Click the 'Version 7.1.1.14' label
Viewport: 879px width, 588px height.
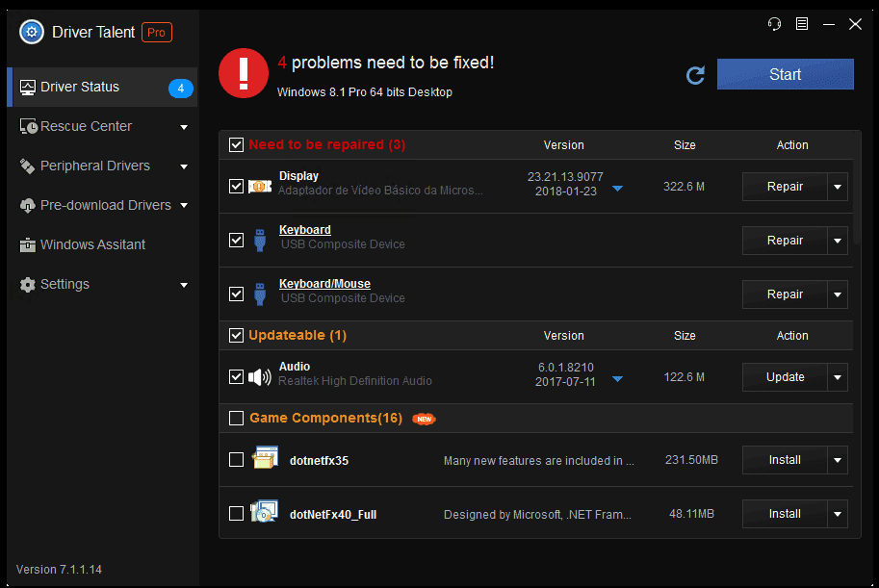point(59,570)
